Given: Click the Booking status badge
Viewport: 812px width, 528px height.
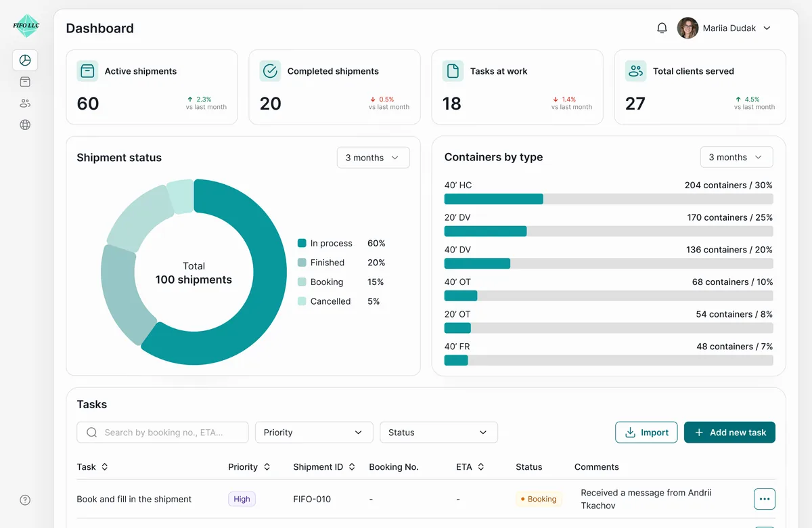Looking at the screenshot, I should point(539,499).
